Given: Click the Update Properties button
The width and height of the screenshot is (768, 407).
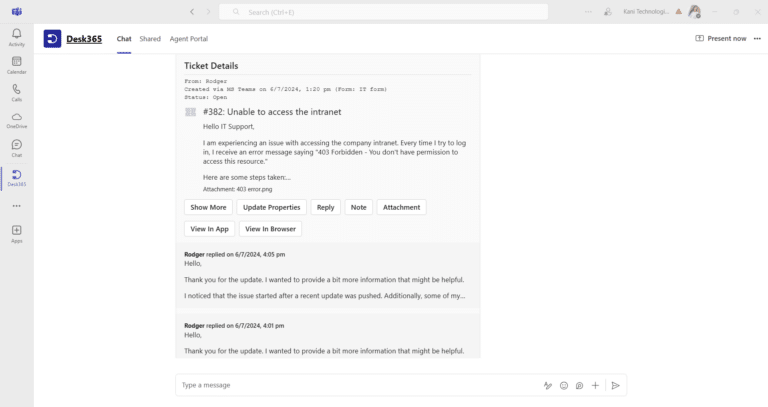Looking at the screenshot, I should click(271, 207).
